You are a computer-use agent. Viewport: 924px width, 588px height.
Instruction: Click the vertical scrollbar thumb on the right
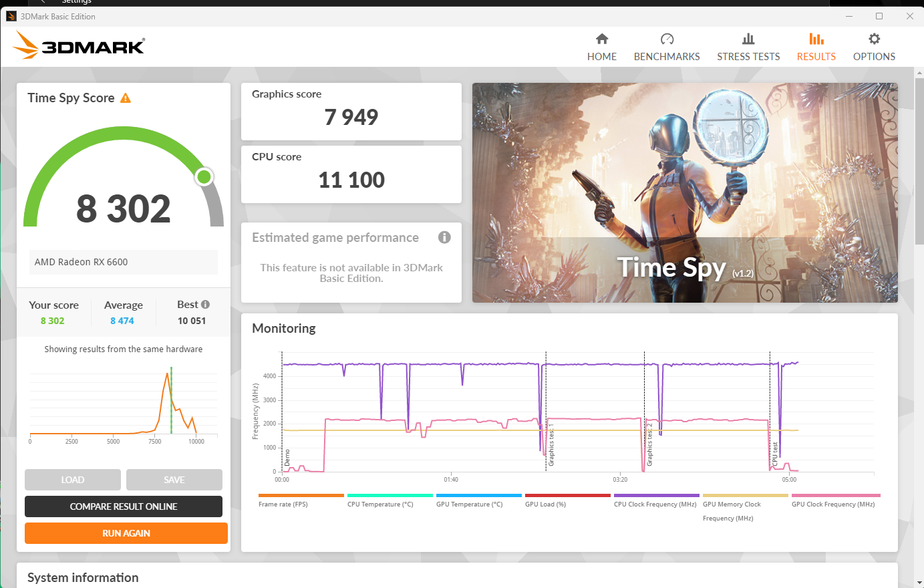pos(919,160)
